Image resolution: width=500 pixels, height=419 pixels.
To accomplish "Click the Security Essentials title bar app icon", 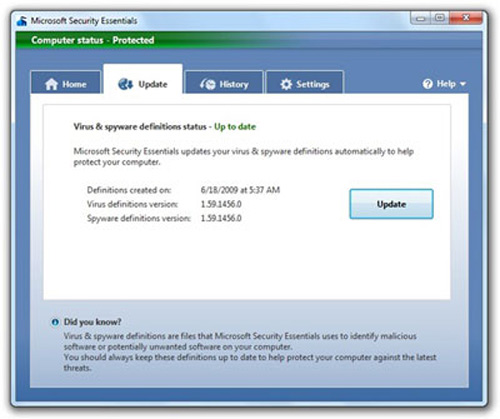I will click(22, 21).
